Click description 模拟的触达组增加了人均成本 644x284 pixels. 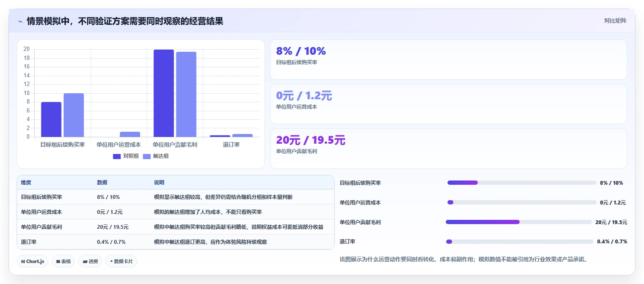pos(208,212)
